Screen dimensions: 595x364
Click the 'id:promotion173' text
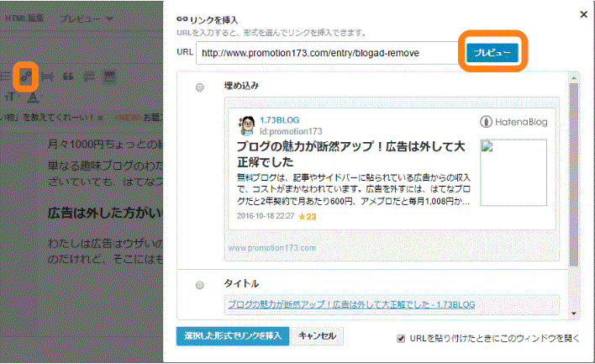click(x=291, y=131)
